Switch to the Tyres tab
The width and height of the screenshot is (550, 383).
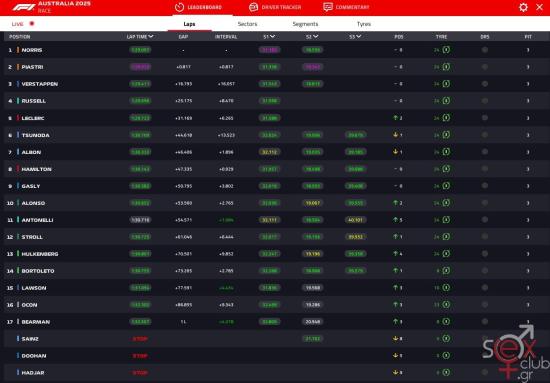(x=364, y=24)
